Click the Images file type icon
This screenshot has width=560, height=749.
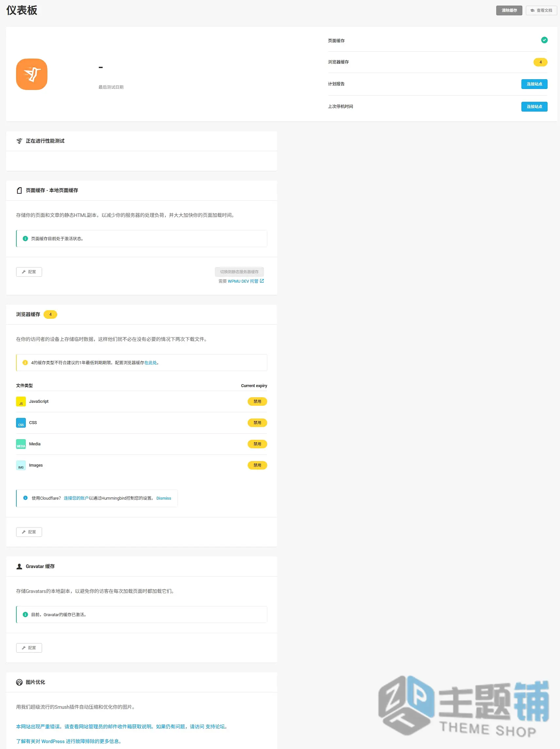pyautogui.click(x=21, y=465)
